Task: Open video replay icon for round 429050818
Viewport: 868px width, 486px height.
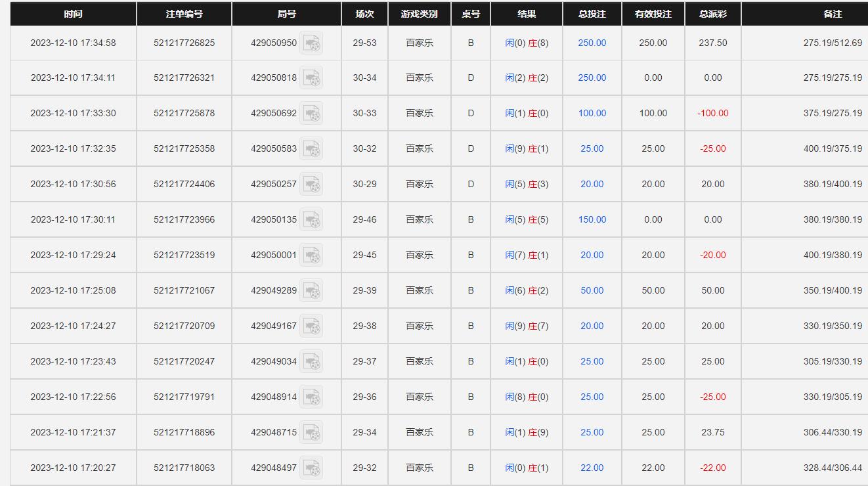Action: pos(311,78)
